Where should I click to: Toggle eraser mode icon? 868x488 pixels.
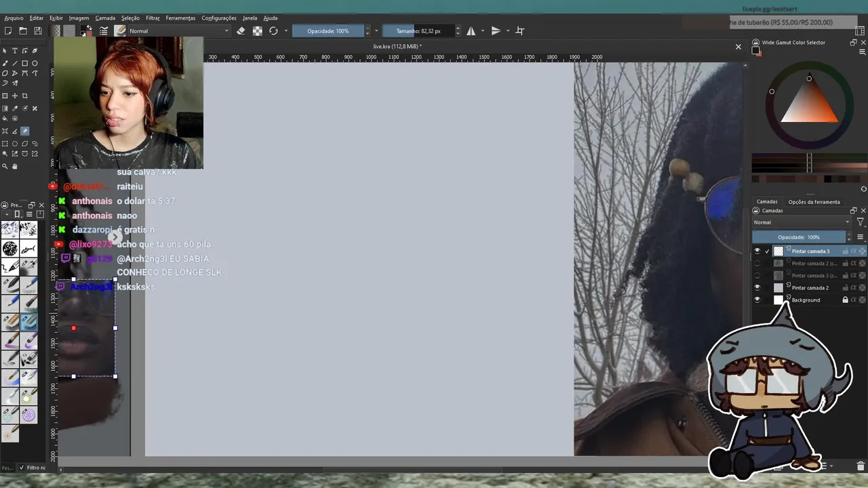241,30
